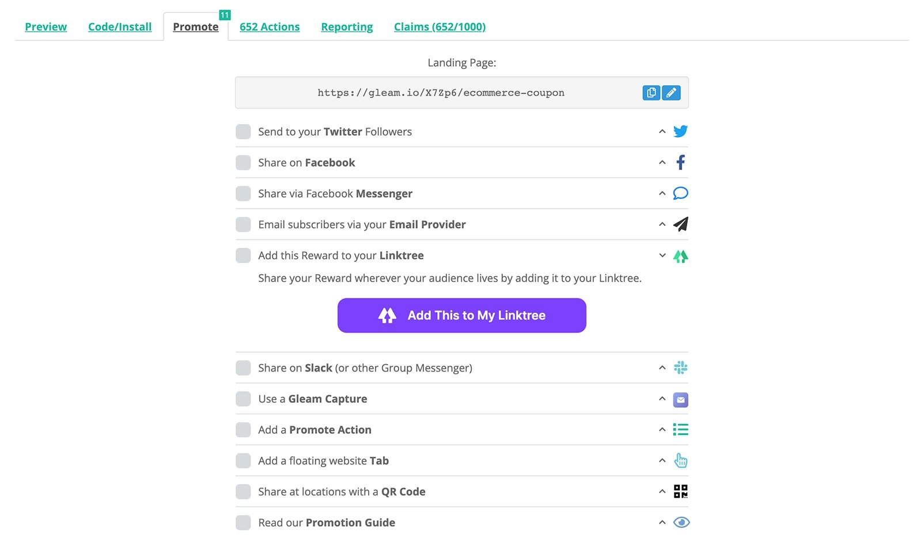The height and width of the screenshot is (560, 924).
Task: Click the QR Code icon
Action: 680,491
